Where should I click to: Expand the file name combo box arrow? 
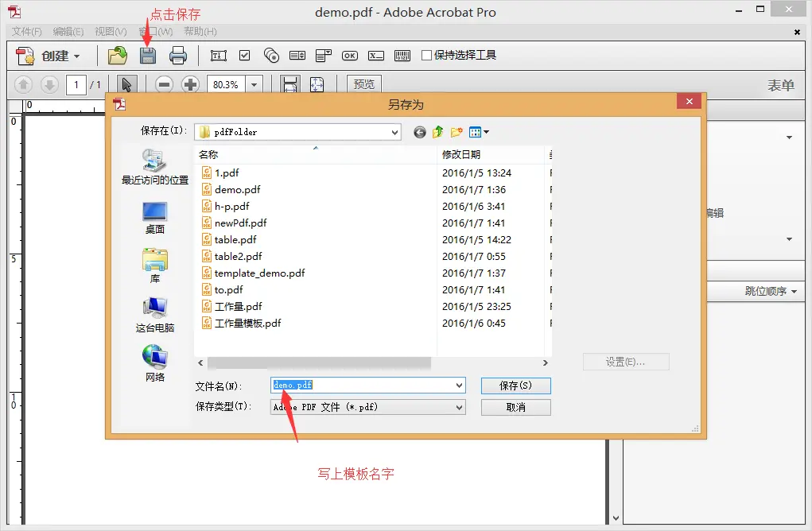[460, 385]
